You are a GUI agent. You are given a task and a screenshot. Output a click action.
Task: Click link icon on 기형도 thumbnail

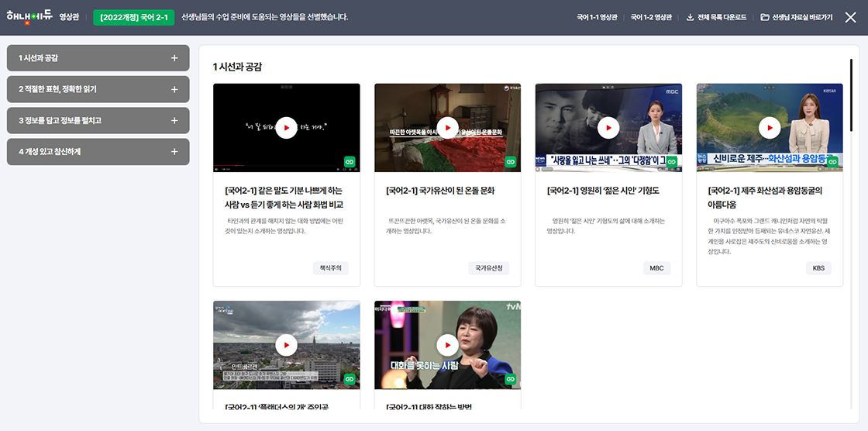[x=671, y=162]
